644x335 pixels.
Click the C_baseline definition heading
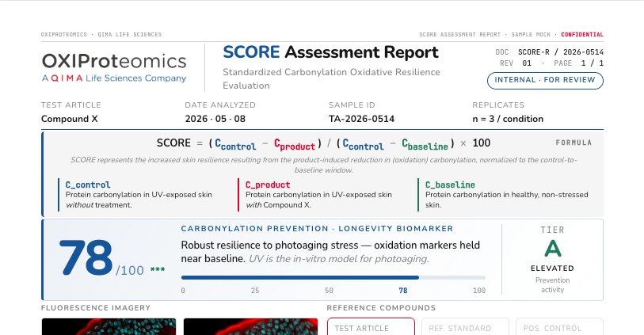click(450, 185)
